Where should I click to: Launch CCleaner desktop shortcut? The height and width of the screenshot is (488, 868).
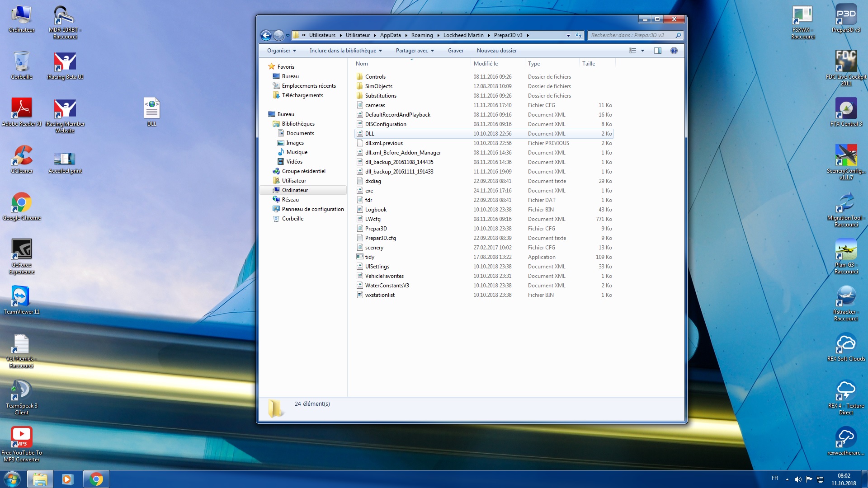point(21,159)
